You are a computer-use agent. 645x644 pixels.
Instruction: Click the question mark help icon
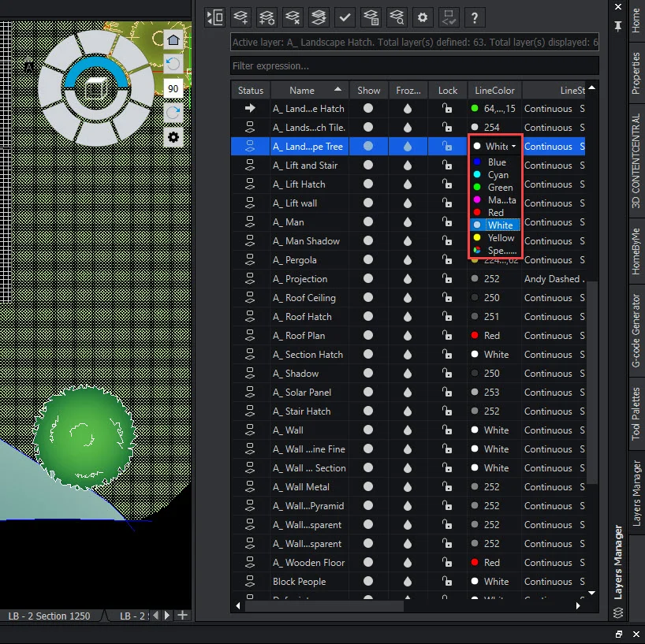click(474, 17)
